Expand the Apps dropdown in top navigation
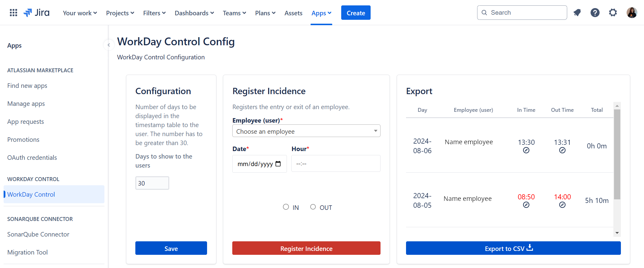Image resolution: width=644 pixels, height=268 pixels. tap(321, 13)
